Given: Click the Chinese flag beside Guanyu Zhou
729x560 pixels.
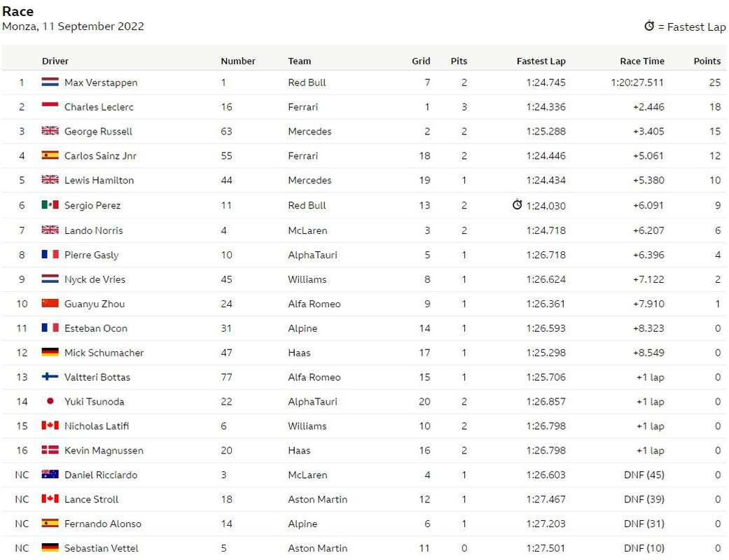Looking at the screenshot, I should tap(50, 304).
